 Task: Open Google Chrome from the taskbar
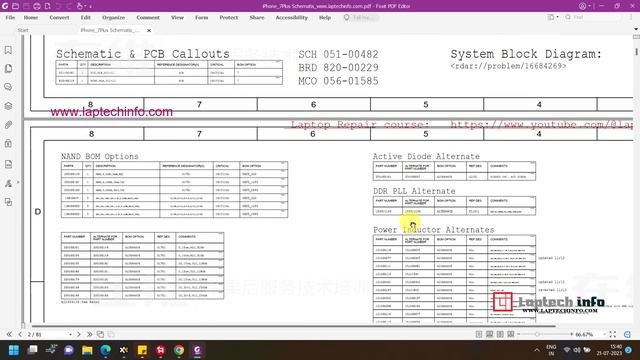click(179, 350)
